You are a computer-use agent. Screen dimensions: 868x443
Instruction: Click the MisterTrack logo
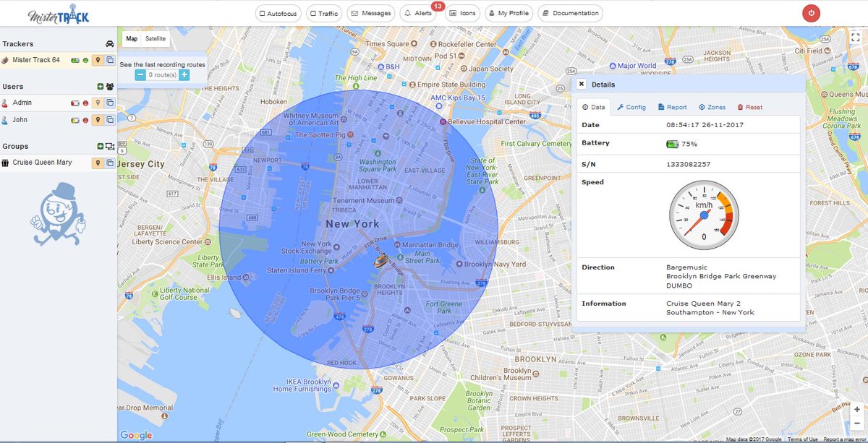point(59,14)
